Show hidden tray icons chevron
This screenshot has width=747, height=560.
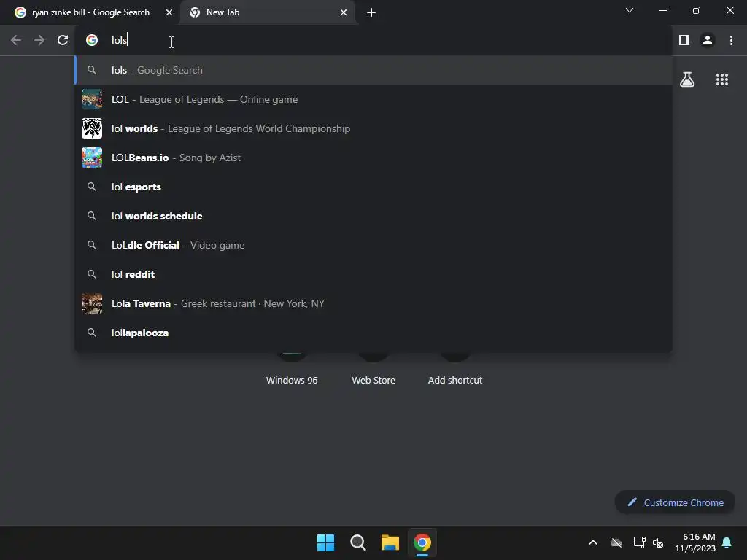[x=593, y=542]
